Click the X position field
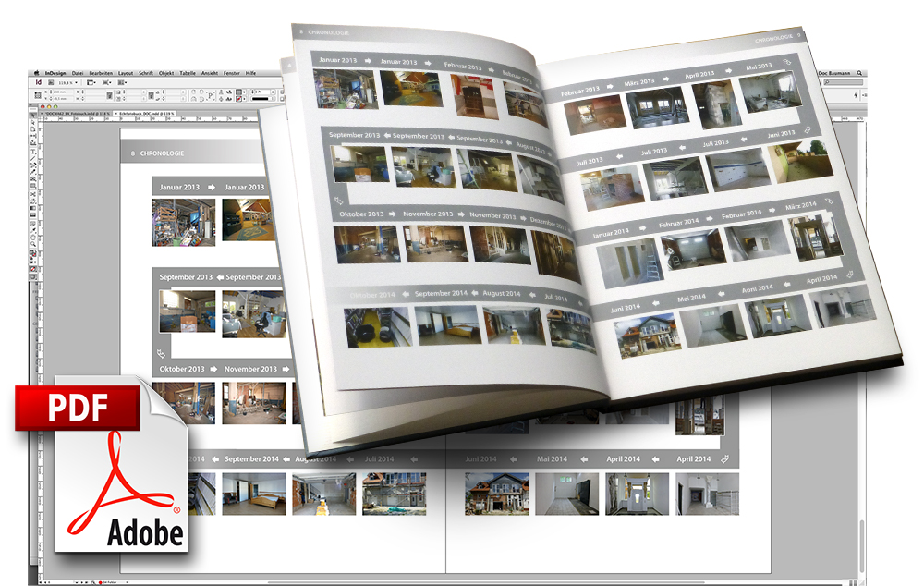Viewport: 924px width, 586px height. [63, 92]
